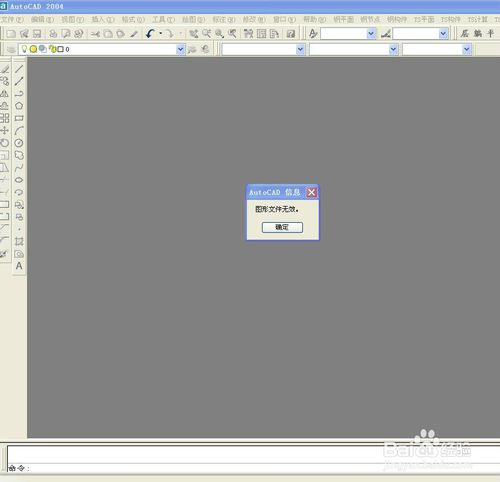Screen dimensions: 500x482
Task: Select the Circle tool
Action: pos(19,143)
